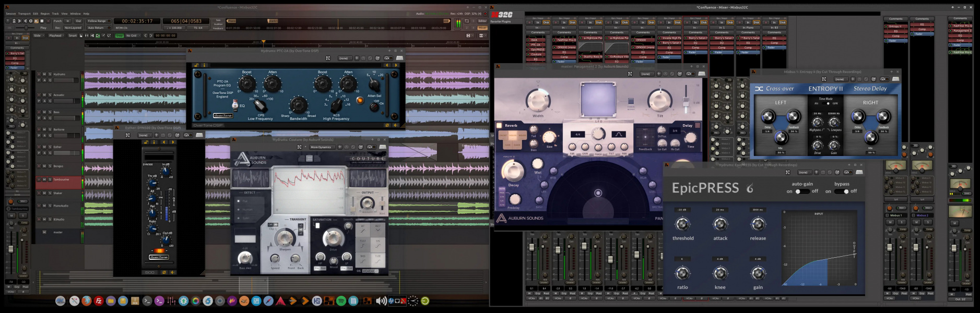Screen dimensions: 980x313
Task: Open the No Grid dropdown
Action: click(133, 35)
